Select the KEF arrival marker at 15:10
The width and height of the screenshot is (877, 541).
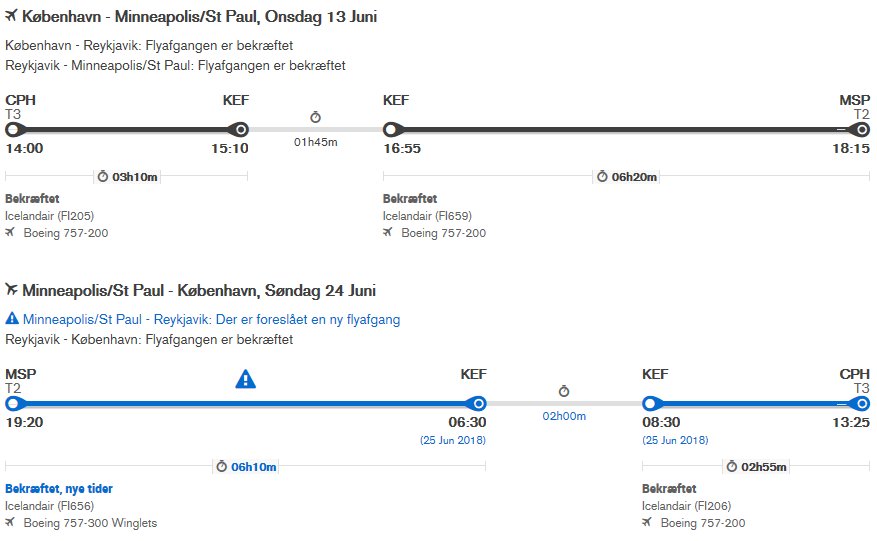(241, 130)
